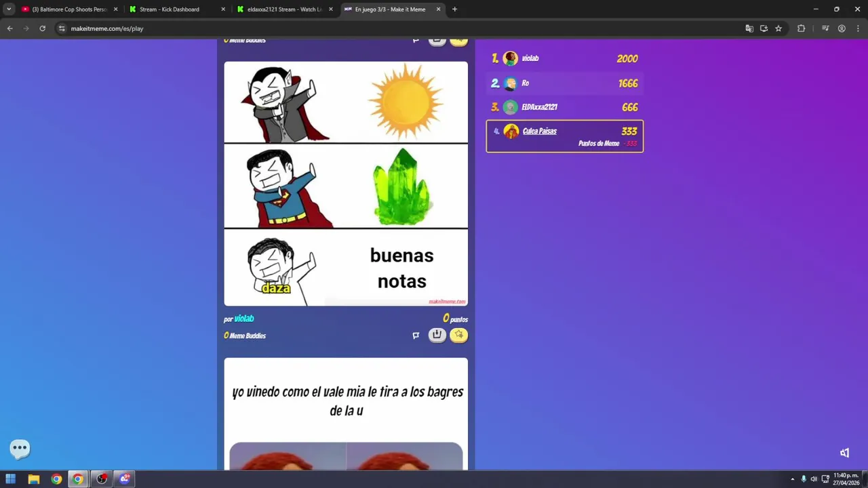The image size is (868, 488).
Task: Expand the tab search dropdown arrow
Action: 9,9
